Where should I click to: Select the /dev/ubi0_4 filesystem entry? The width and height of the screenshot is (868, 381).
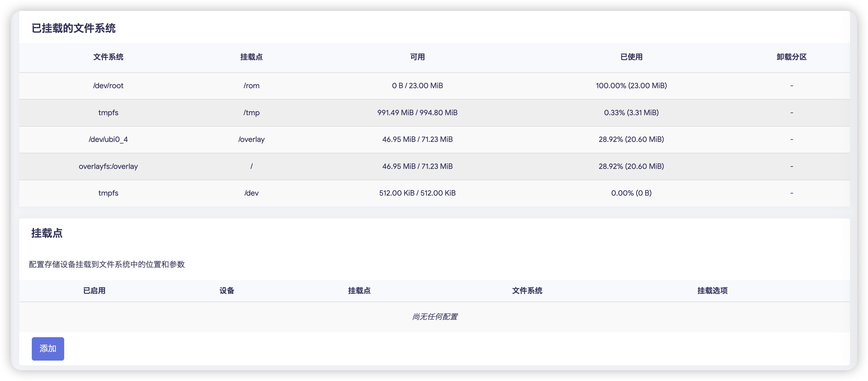click(x=108, y=139)
